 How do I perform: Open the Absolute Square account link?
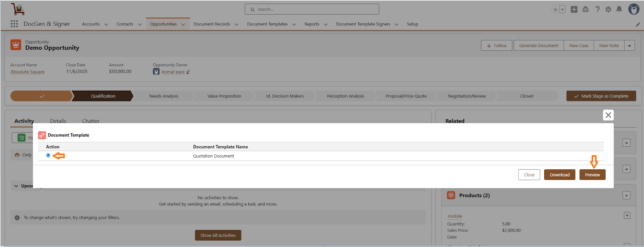point(27,72)
